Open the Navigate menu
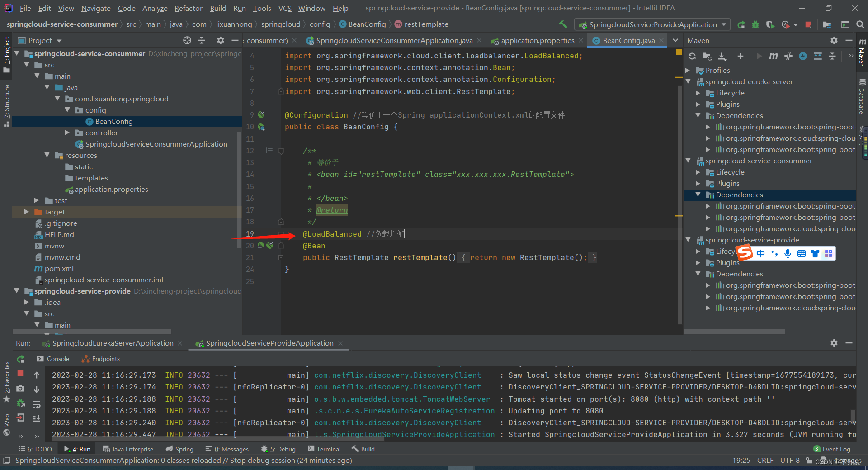 tap(96, 8)
